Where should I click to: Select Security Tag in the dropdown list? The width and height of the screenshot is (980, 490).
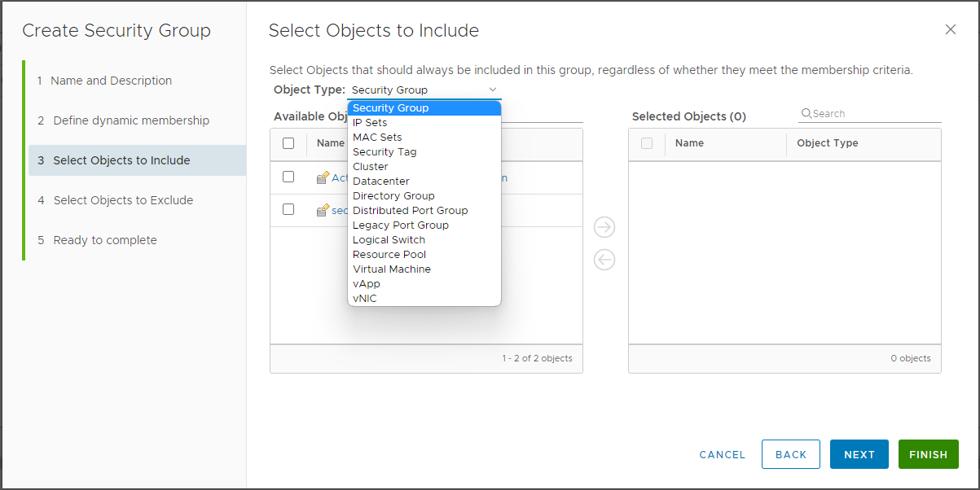pos(385,151)
